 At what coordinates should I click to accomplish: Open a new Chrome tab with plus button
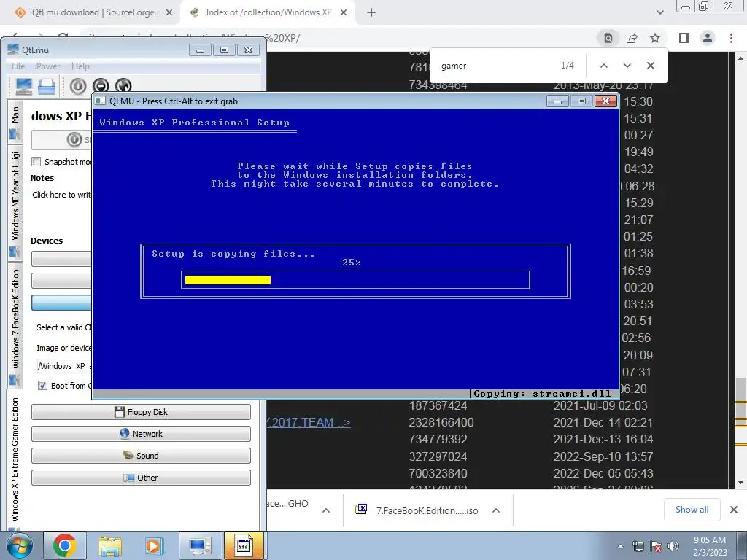[371, 12]
